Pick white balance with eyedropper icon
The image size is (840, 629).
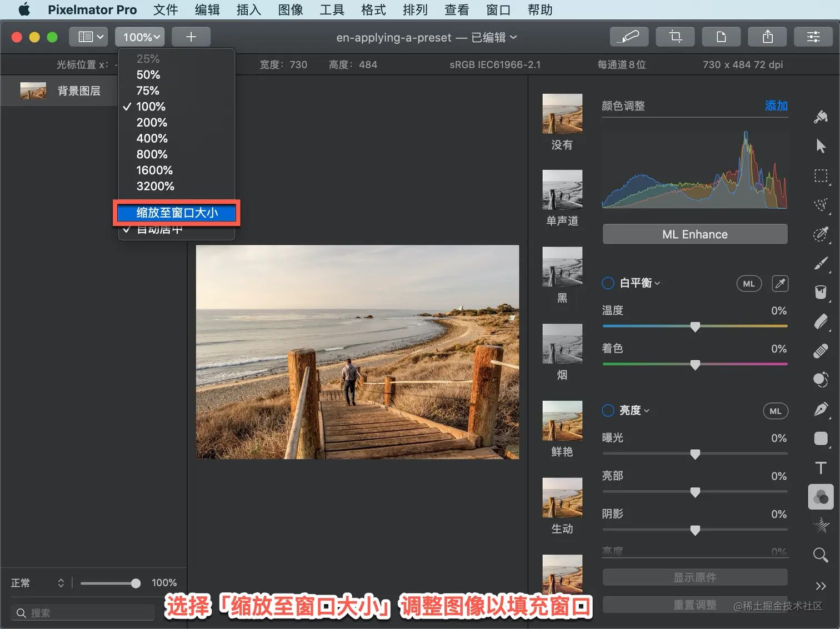pos(780,284)
